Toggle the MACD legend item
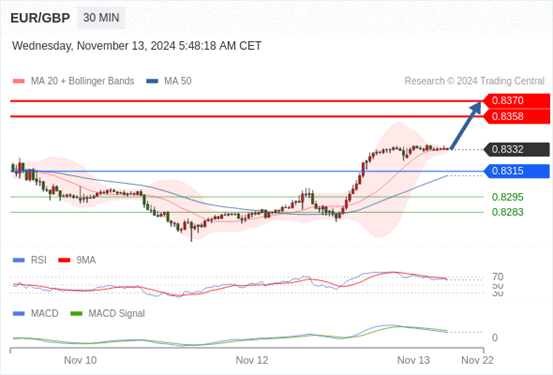This screenshot has width=553, height=375. [x=36, y=313]
